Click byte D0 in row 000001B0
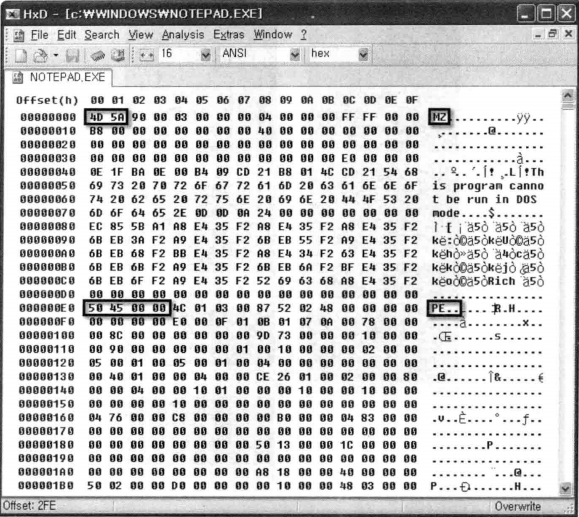Screen dimensions: 579x517 pyautogui.click(x=179, y=486)
